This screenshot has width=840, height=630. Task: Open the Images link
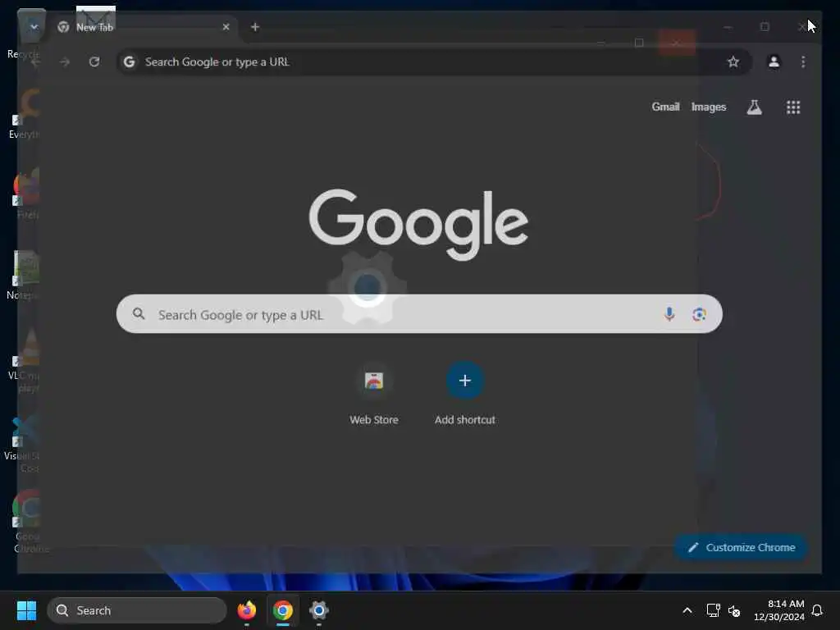[x=708, y=107]
